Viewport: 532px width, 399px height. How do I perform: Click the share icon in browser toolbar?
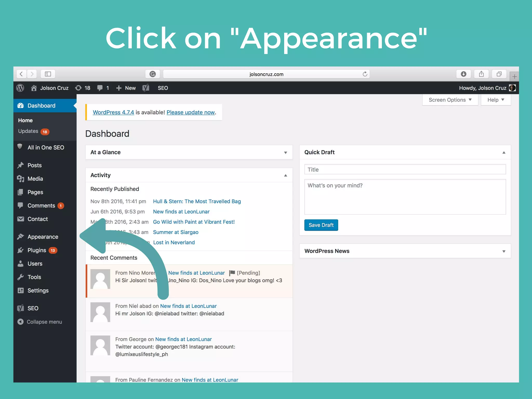pyautogui.click(x=481, y=74)
